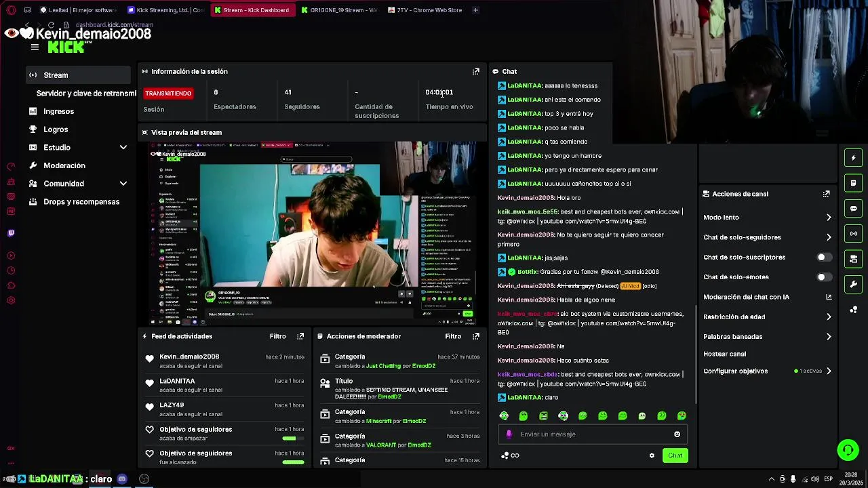Viewport: 868px width, 488px height.
Task: Click the Enviar un mensaje input field
Action: [x=592, y=434]
